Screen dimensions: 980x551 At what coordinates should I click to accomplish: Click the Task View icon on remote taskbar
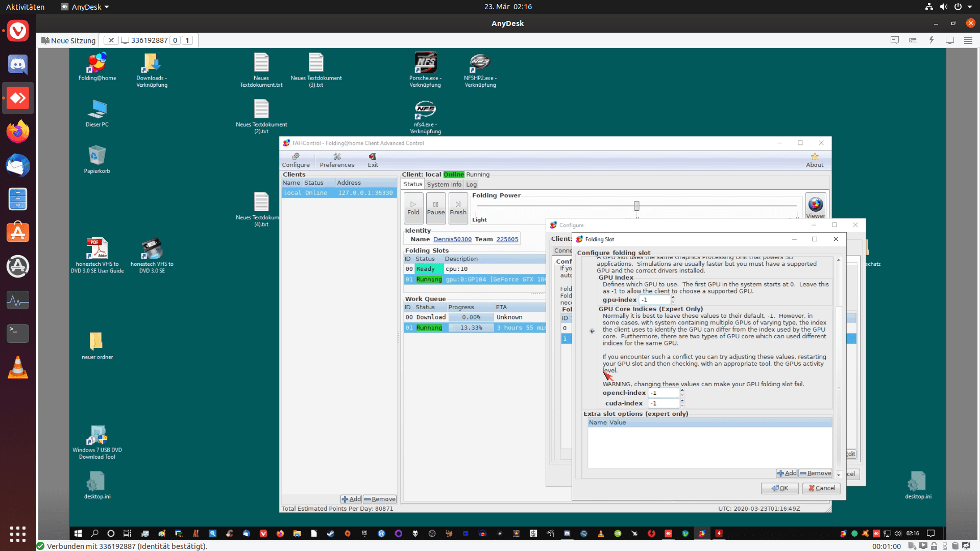(127, 533)
